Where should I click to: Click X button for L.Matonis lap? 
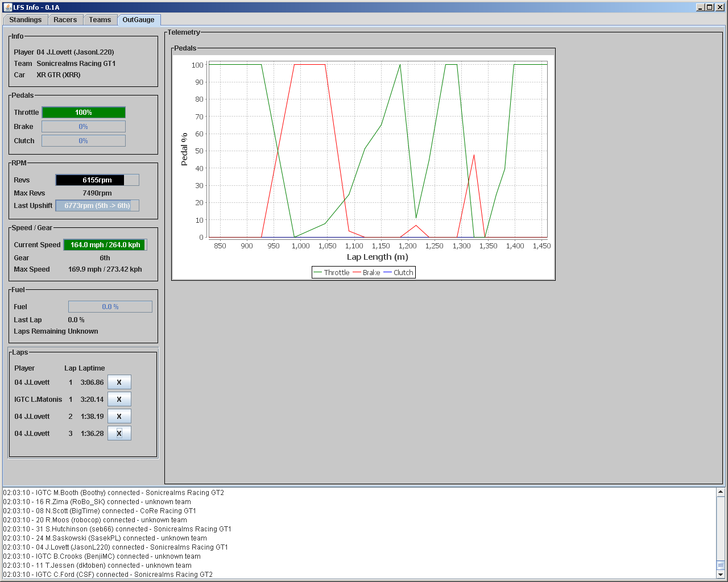(x=119, y=400)
